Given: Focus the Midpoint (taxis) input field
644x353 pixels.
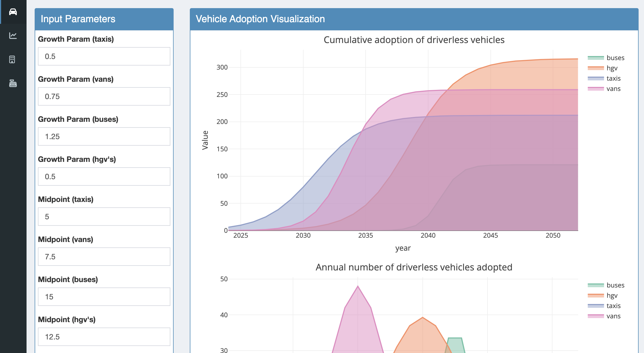Looking at the screenshot, I should point(104,217).
